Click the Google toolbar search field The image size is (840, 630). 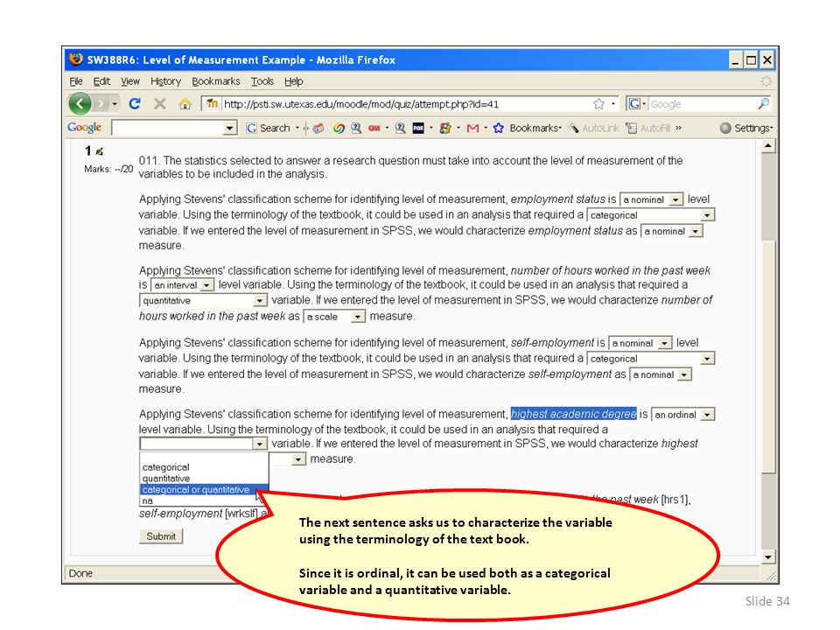[x=174, y=128]
